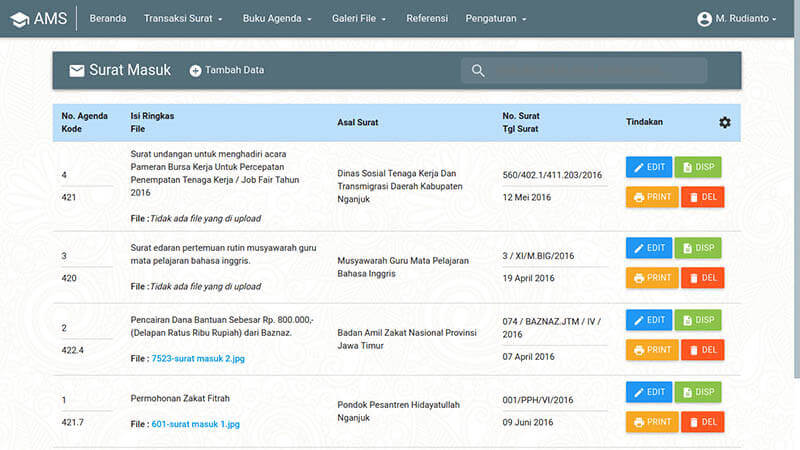Select letter number 560/402.1/411.203/2016
Screen dimensions: 800x450
pos(552,175)
